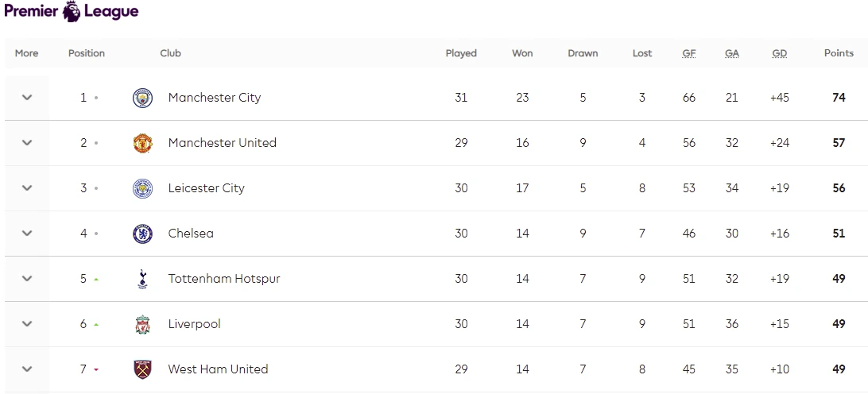Click the Liverpool club crest
Image resolution: width=868 pixels, height=394 pixels.
[x=142, y=324]
